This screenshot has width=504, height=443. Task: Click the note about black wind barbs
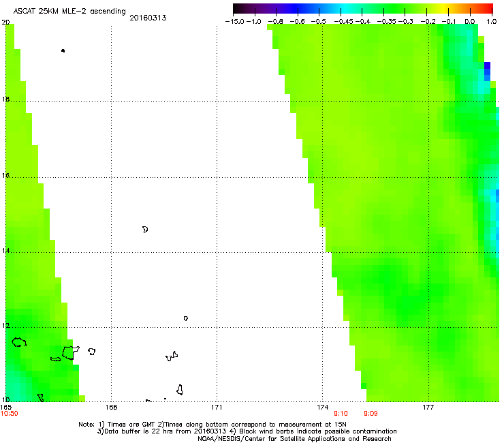click(x=313, y=431)
